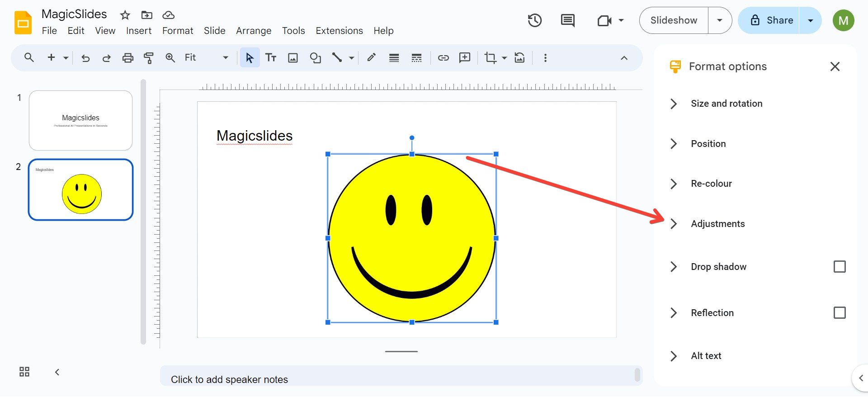Click the border colour pencil icon

(371, 58)
